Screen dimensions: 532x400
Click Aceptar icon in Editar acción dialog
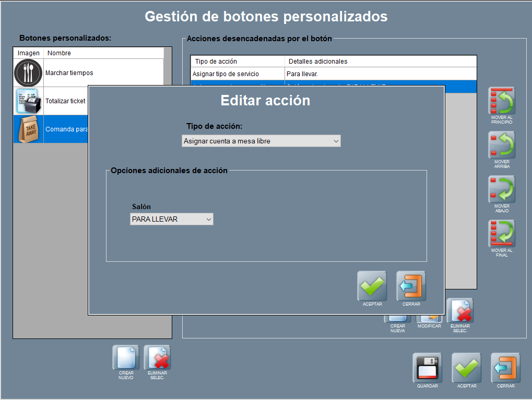tap(372, 286)
